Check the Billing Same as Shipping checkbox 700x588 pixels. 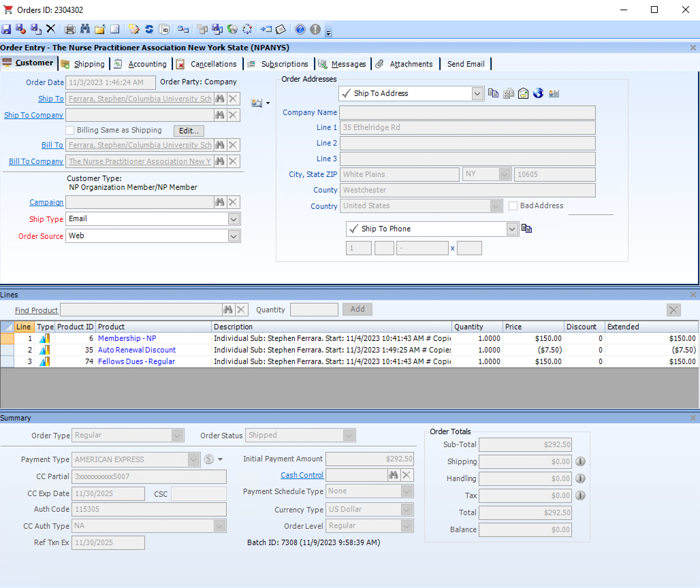coord(70,130)
